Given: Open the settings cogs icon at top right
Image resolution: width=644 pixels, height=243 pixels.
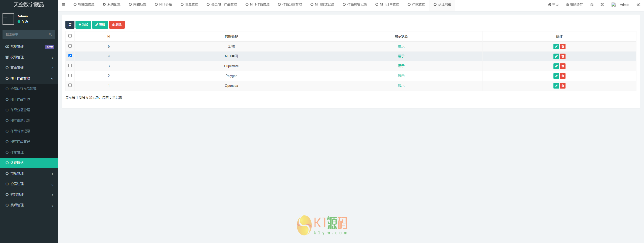Looking at the screenshot, I should (638, 5).
